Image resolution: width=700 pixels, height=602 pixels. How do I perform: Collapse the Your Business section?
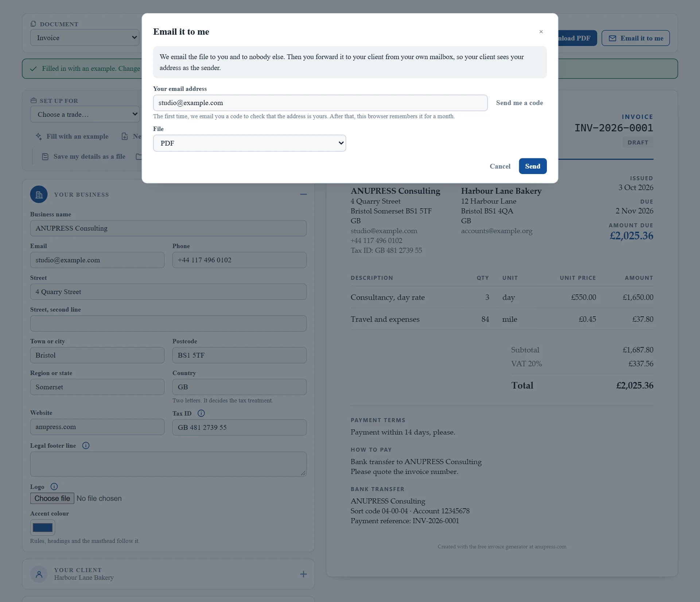[x=303, y=194]
